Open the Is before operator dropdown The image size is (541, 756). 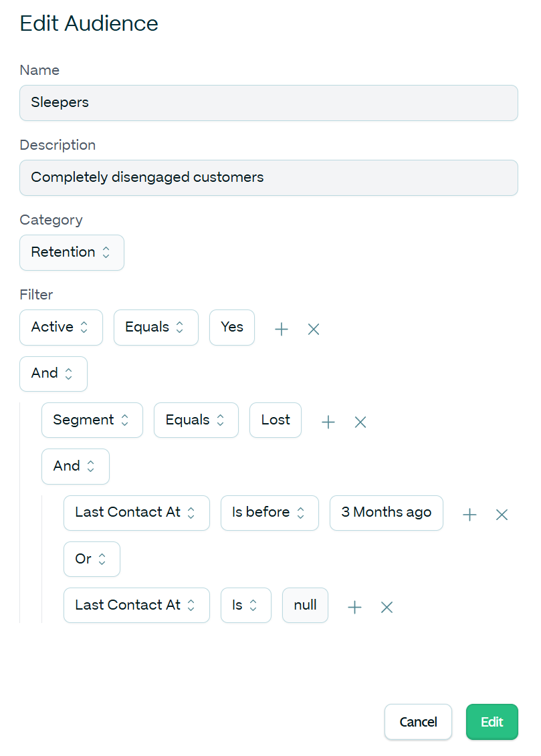[269, 513]
